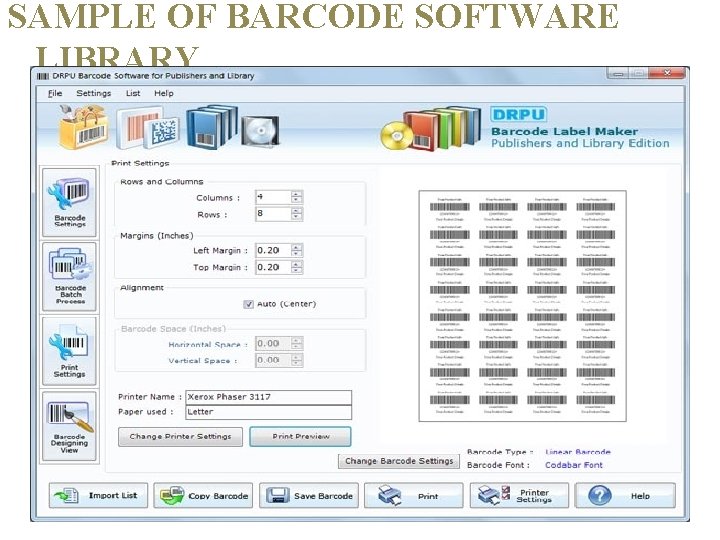Click the CD case icon in banner
Screen dimensions: 720x540
point(260,131)
